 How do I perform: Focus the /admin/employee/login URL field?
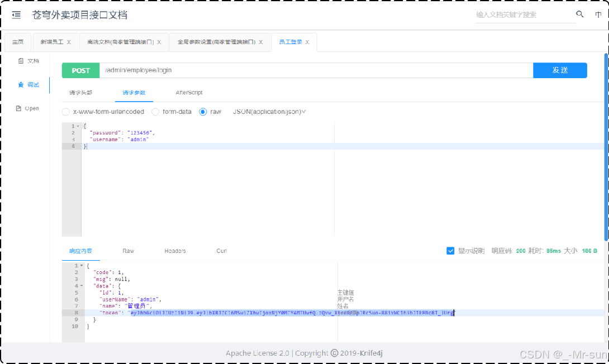pos(316,70)
